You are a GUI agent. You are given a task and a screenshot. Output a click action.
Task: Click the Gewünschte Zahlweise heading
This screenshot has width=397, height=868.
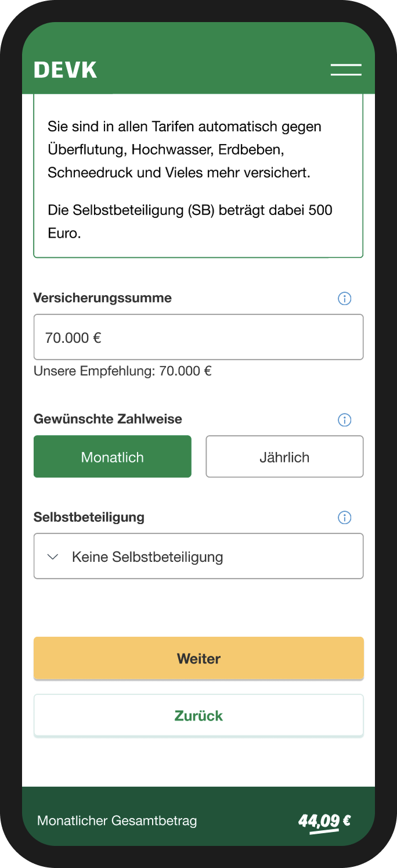pyautogui.click(x=108, y=419)
